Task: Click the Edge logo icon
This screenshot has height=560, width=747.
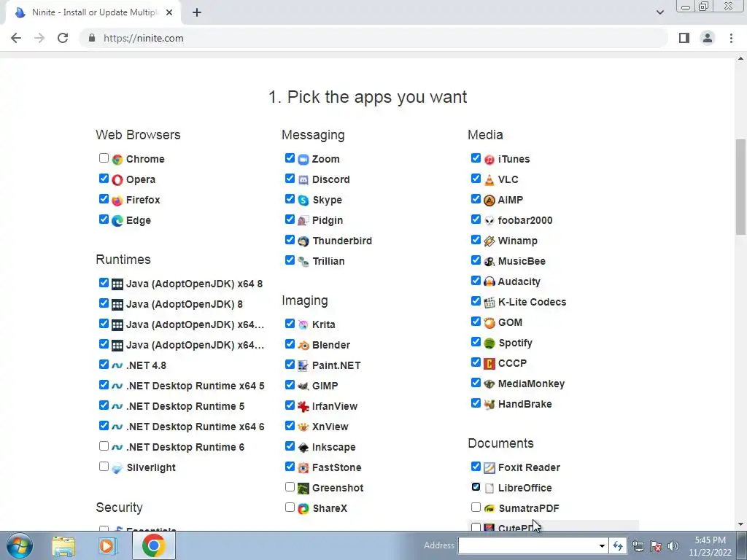Action: click(x=117, y=220)
